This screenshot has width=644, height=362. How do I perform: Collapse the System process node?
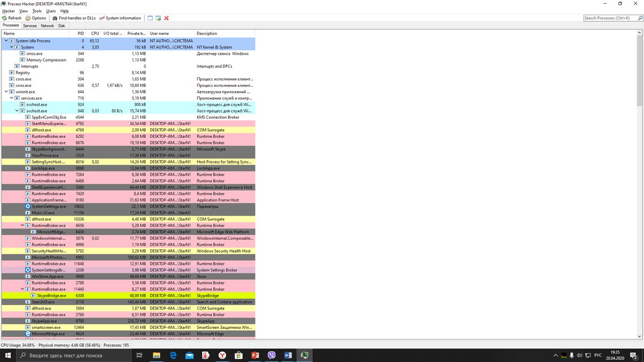pyautogui.click(x=11, y=47)
